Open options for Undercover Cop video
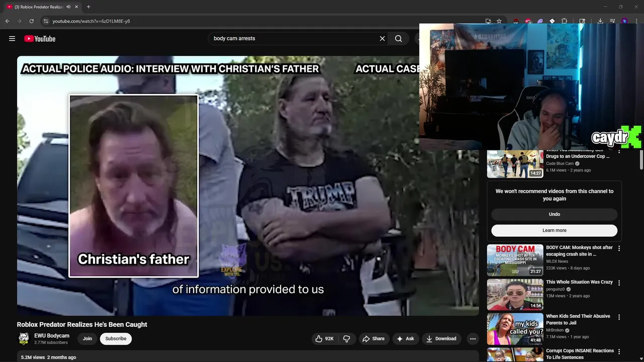The height and width of the screenshot is (362, 644). tap(619, 152)
